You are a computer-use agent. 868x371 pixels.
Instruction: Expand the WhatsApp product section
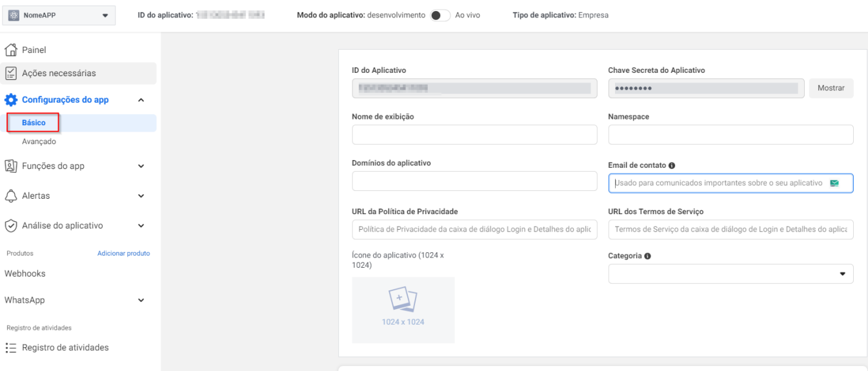(141, 300)
